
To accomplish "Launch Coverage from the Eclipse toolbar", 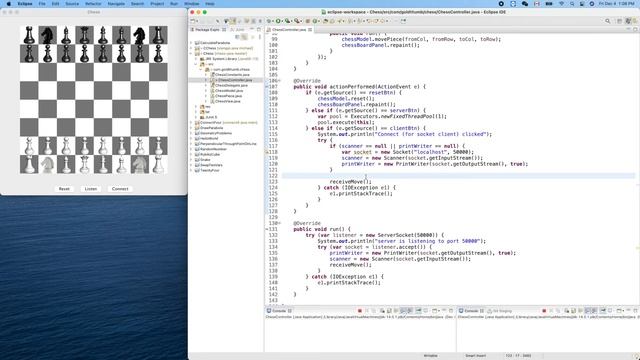I will tap(287, 21).
